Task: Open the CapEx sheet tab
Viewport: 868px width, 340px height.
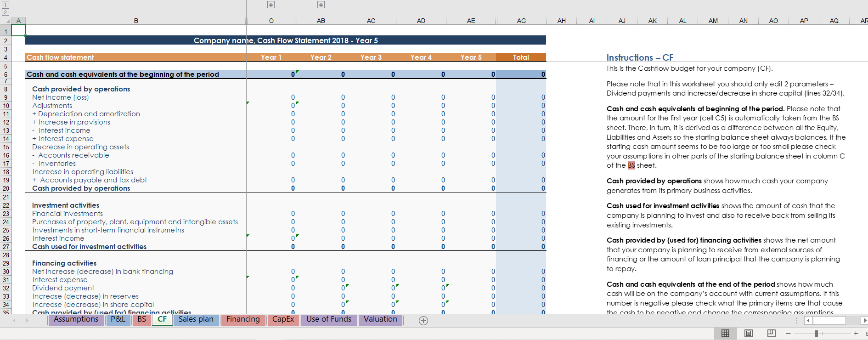Action: click(x=283, y=319)
